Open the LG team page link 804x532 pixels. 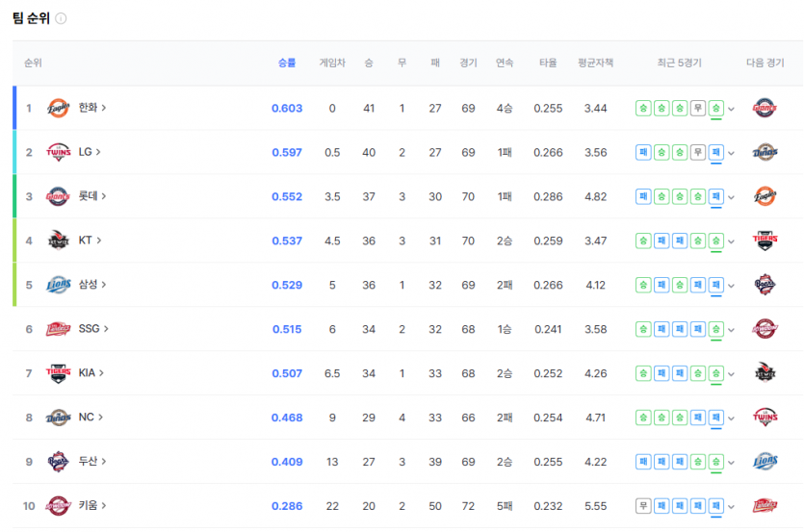click(90, 152)
